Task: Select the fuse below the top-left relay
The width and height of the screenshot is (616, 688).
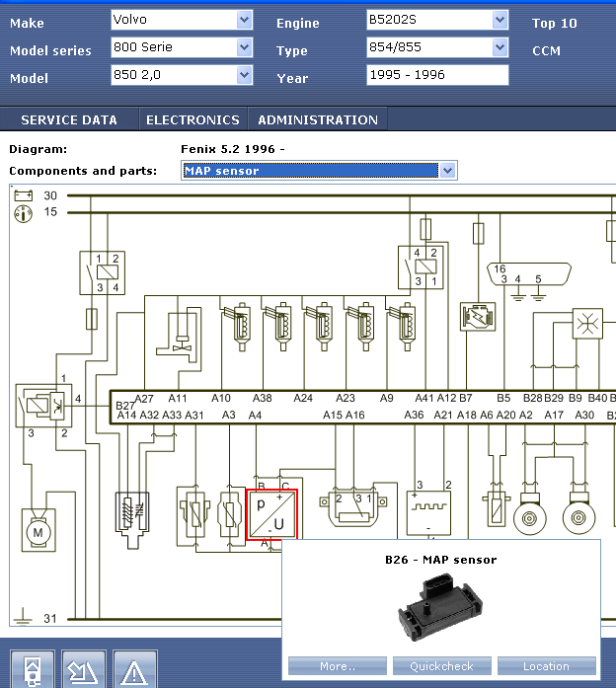Action: (92, 319)
